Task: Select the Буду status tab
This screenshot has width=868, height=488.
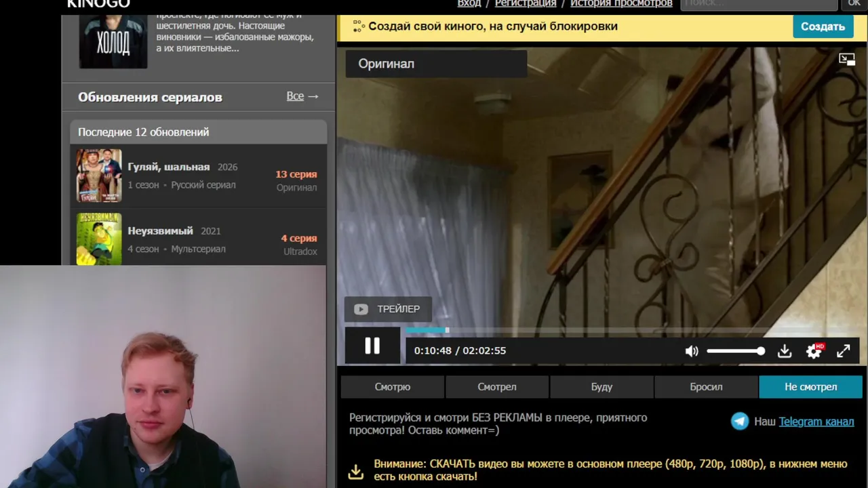Action: (601, 387)
